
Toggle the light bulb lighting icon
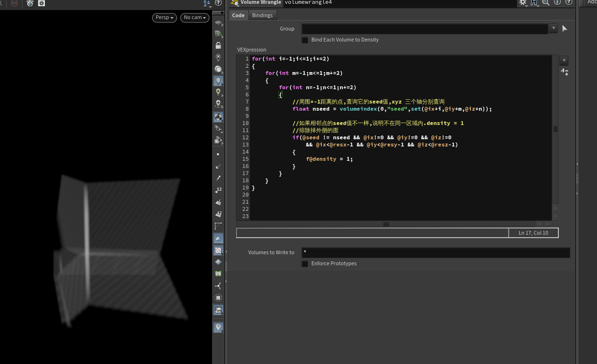pos(218,81)
